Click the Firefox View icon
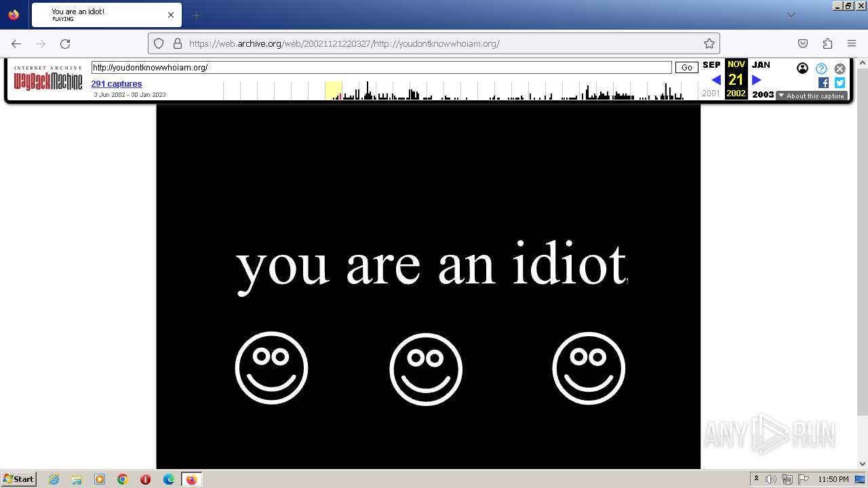The height and width of the screenshot is (488, 868). (x=14, y=14)
